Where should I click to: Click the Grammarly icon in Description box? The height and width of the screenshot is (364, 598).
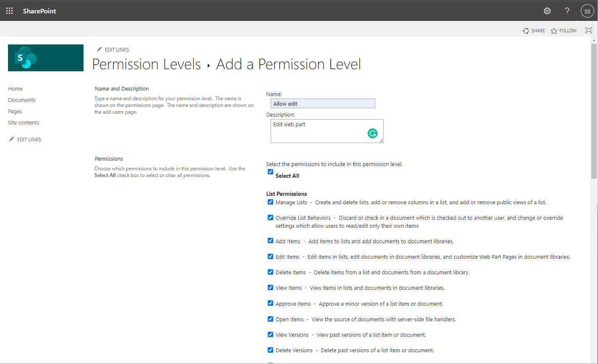[372, 133]
